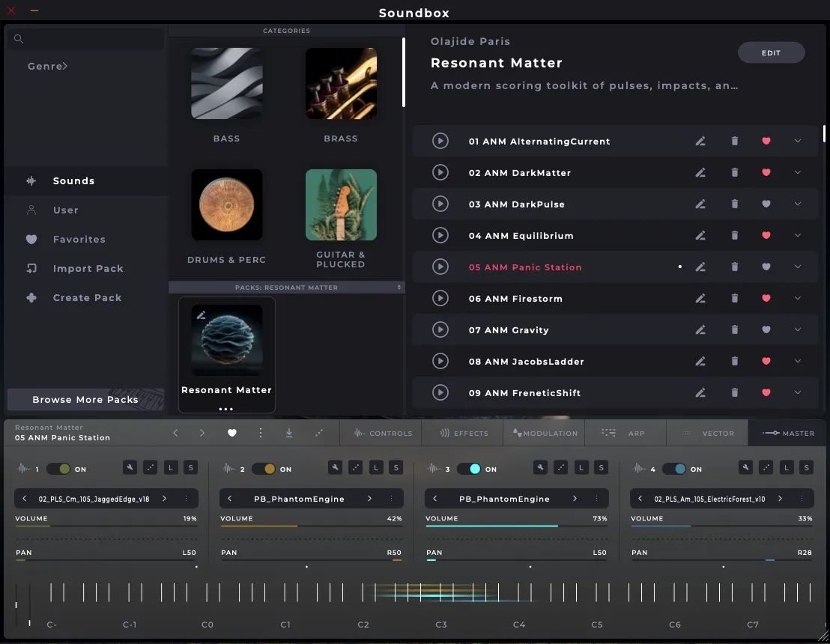This screenshot has height=644, width=830.
Task: Toggle layer 3 power switch
Action: click(469, 469)
